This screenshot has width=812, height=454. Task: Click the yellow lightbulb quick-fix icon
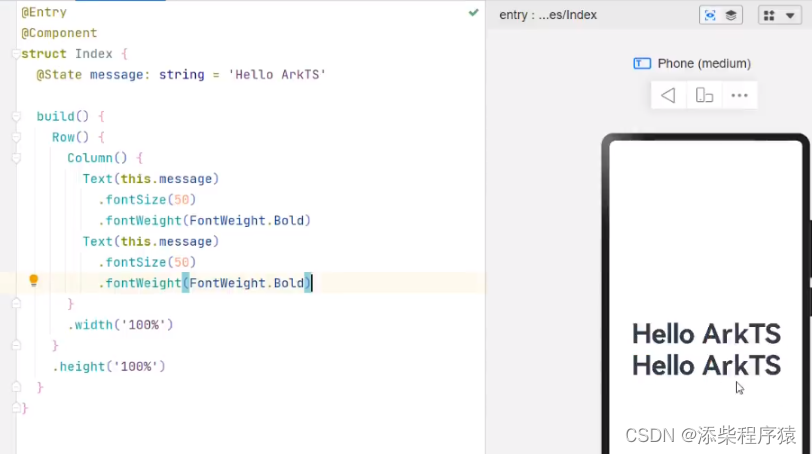point(34,281)
